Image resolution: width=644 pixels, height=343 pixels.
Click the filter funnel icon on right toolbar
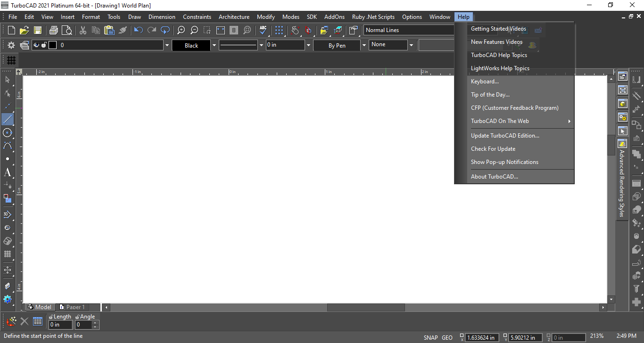pos(636,288)
